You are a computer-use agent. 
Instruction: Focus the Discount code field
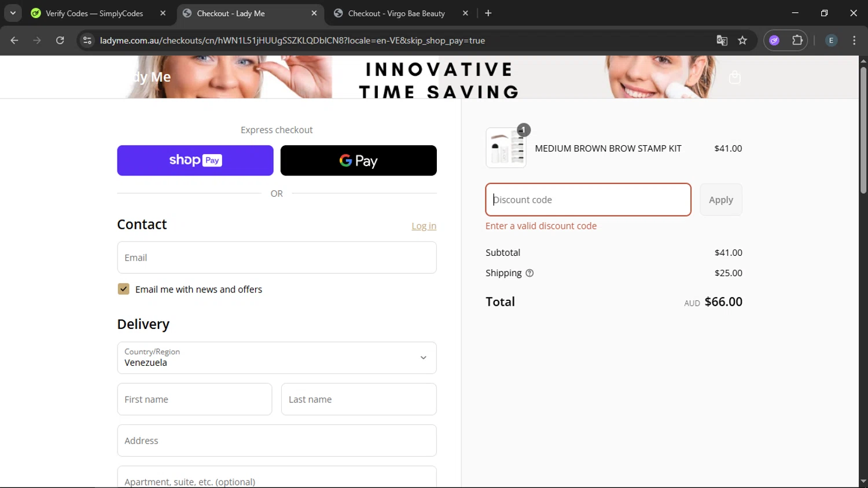pyautogui.click(x=588, y=200)
